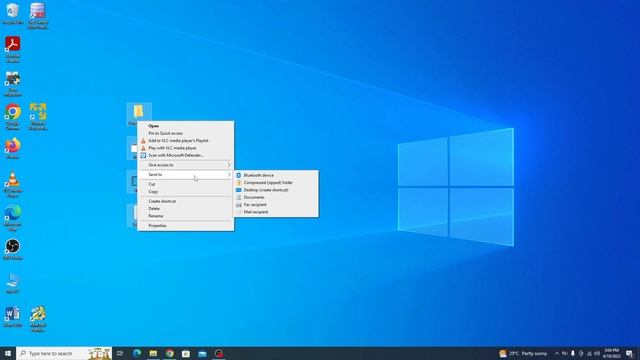Viewport: 640px width, 360px height.
Task: Open the notification center icon
Action: 629,353
